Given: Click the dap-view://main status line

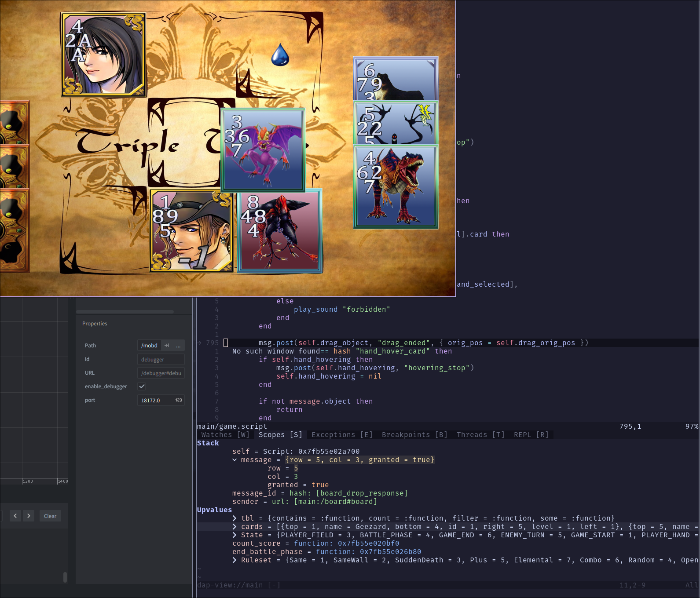Looking at the screenshot, I should click(x=448, y=585).
